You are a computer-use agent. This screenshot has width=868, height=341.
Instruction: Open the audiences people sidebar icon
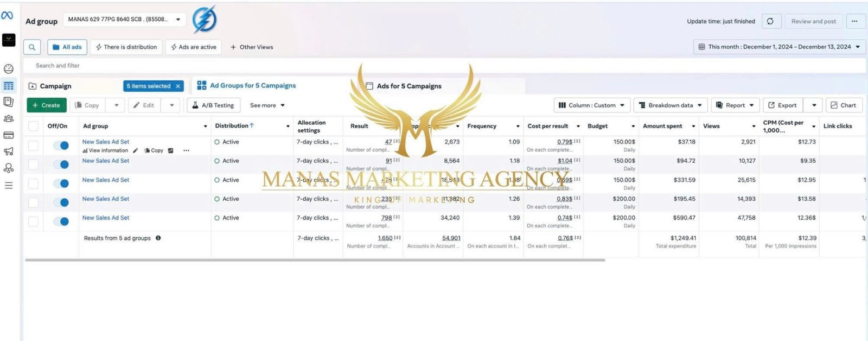pyautogui.click(x=9, y=118)
